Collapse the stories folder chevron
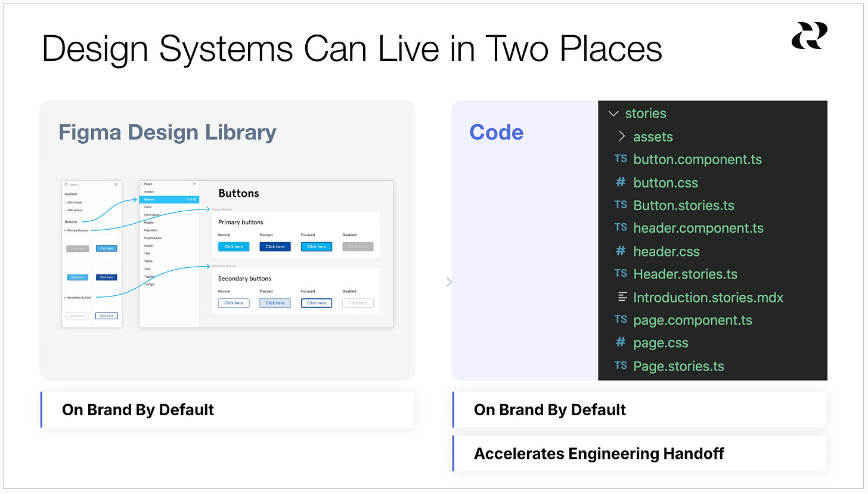Image resolution: width=868 pixels, height=494 pixels. pos(613,113)
